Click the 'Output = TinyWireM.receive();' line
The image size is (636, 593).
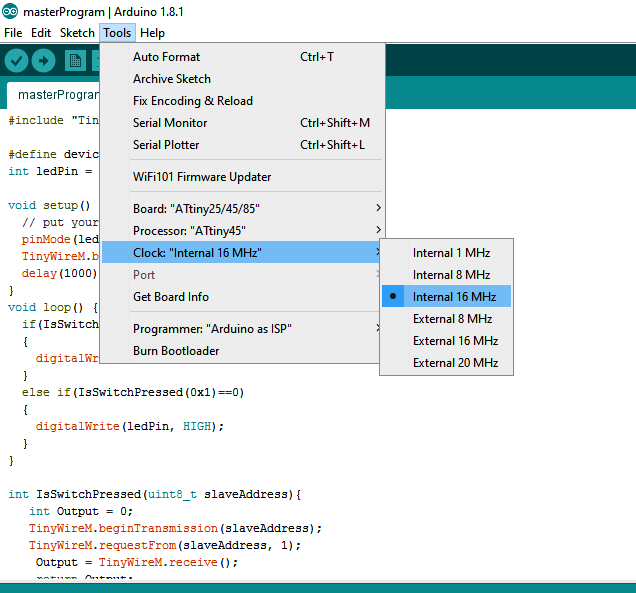coord(137,562)
